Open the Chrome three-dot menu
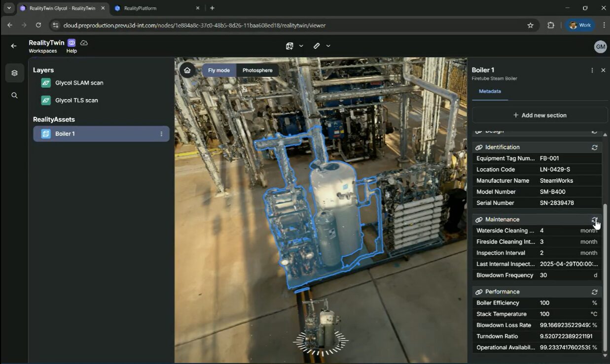This screenshot has height=364, width=610. pyautogui.click(x=604, y=25)
